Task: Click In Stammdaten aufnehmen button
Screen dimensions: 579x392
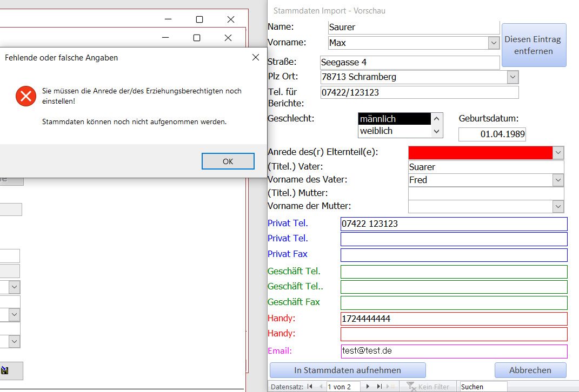Action: pos(348,370)
